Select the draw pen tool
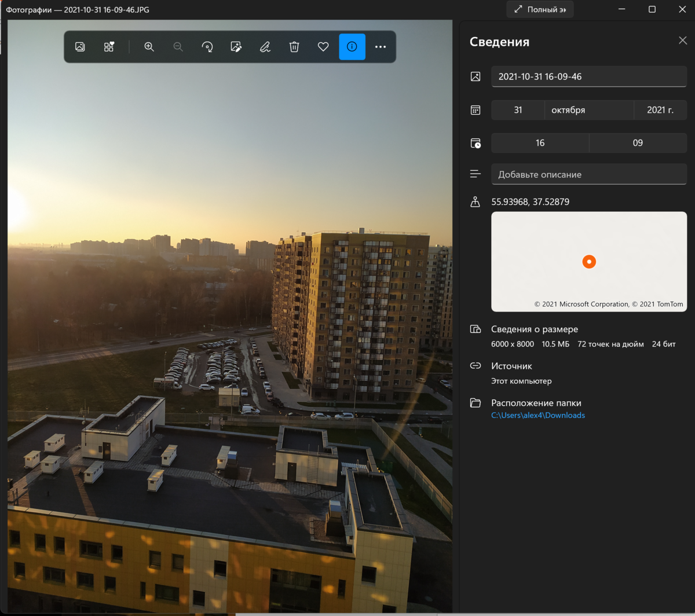The width and height of the screenshot is (695, 616). (x=265, y=47)
